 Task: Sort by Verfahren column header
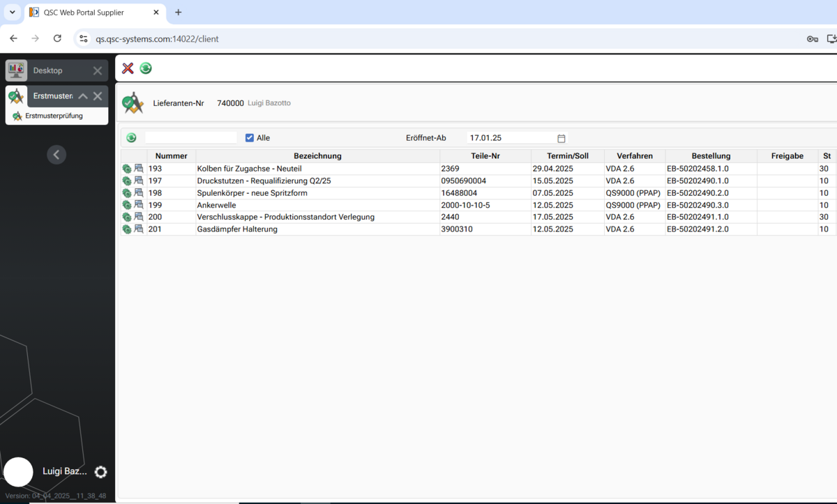634,156
